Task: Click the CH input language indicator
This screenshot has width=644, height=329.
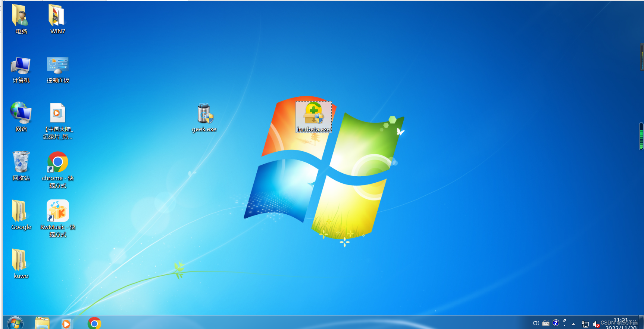Action: (x=536, y=323)
